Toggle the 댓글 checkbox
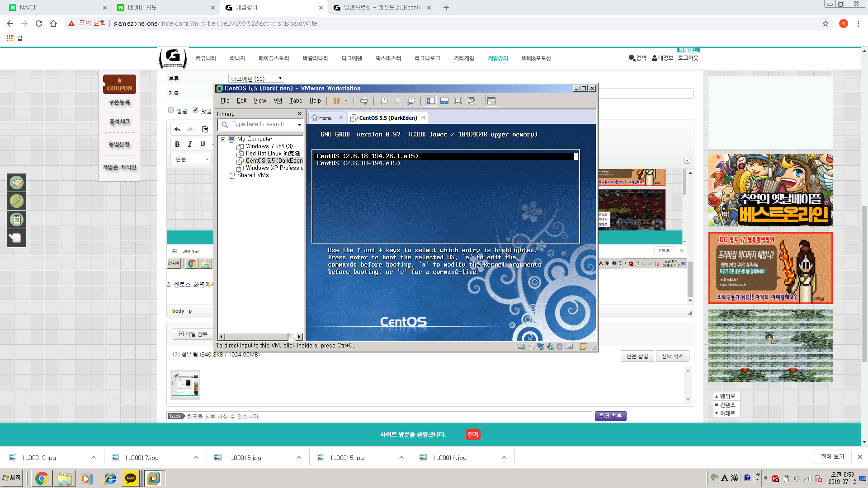The image size is (868, 488). [195, 110]
